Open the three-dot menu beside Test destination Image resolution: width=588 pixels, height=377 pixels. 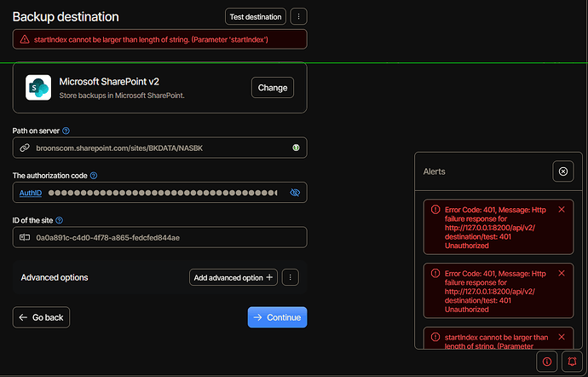(298, 16)
